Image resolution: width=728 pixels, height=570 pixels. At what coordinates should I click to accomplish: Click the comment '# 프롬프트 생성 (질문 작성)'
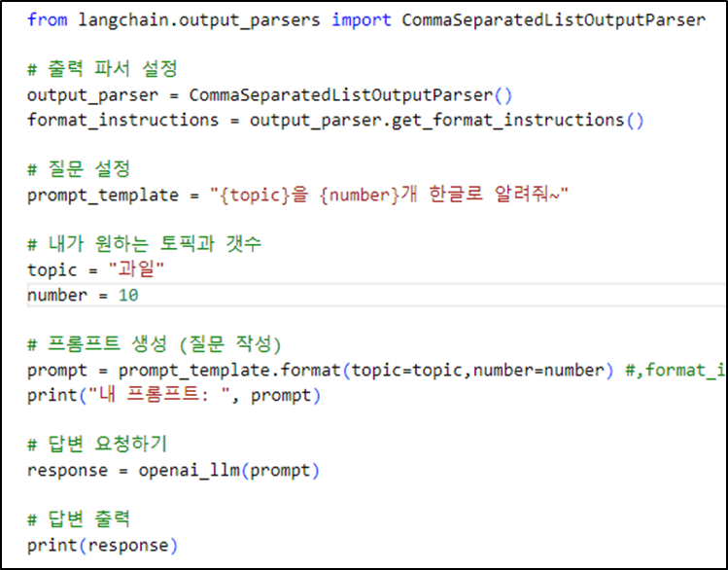[155, 344]
